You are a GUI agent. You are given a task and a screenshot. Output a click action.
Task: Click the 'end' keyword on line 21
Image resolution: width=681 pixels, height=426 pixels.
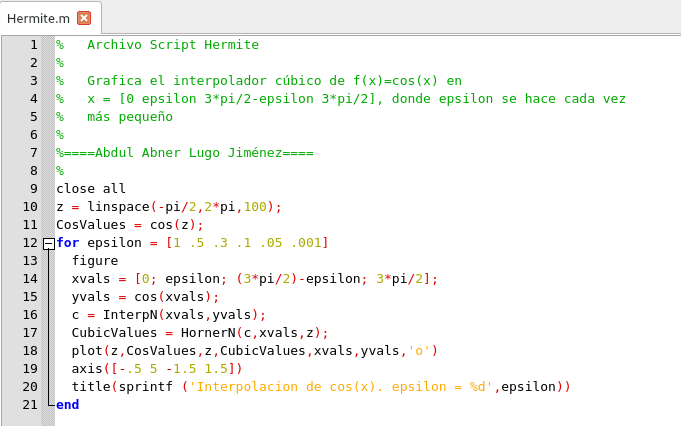tap(67, 405)
